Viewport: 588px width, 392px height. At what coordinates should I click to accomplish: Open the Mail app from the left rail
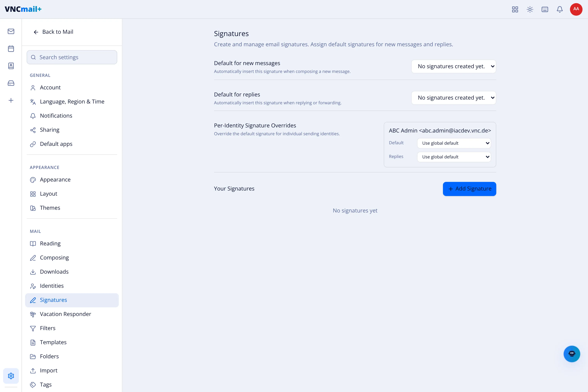pos(11,31)
